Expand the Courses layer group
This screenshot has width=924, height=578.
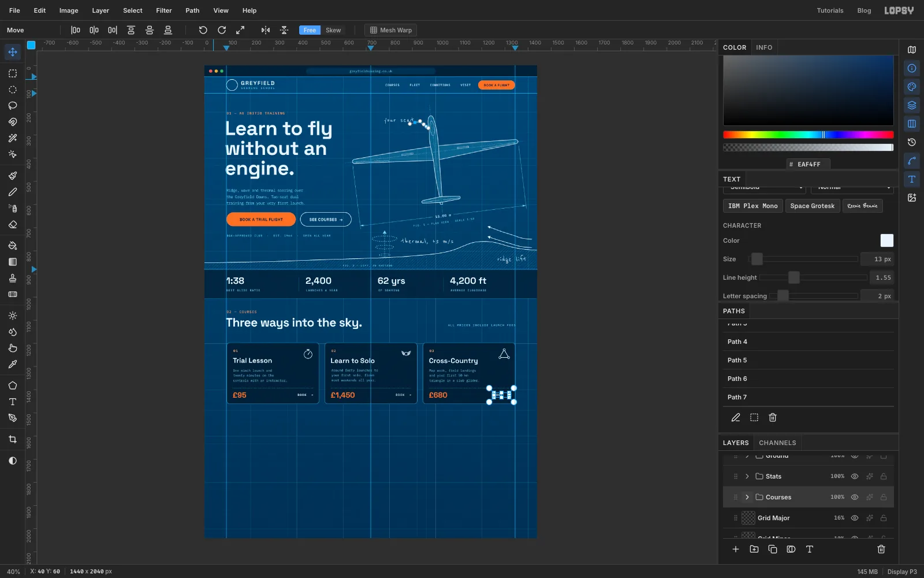click(x=747, y=497)
